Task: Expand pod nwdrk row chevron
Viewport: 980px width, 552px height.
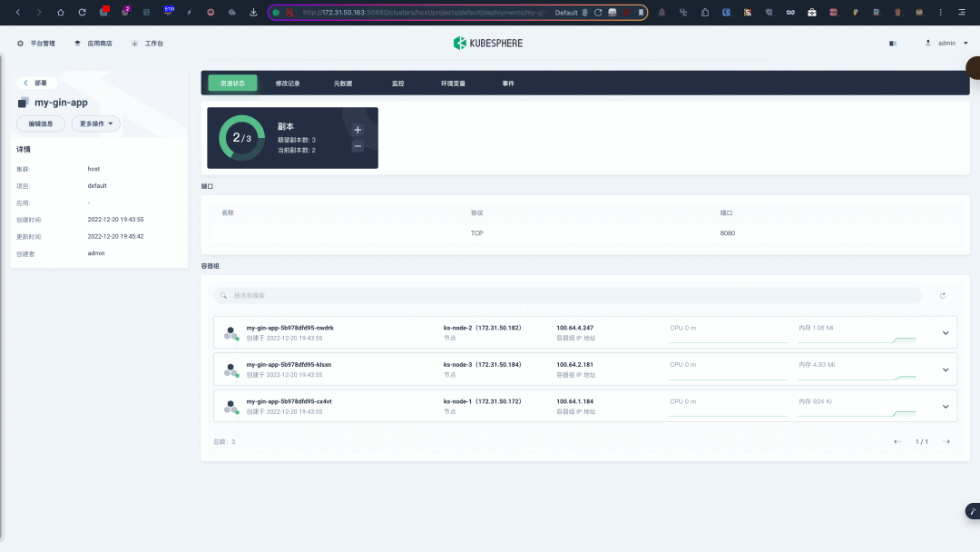Action: tap(946, 333)
